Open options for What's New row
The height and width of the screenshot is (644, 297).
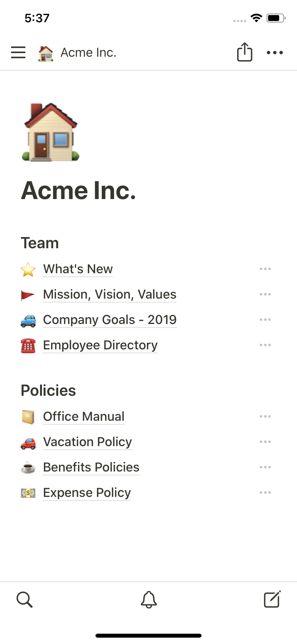pyautogui.click(x=265, y=269)
